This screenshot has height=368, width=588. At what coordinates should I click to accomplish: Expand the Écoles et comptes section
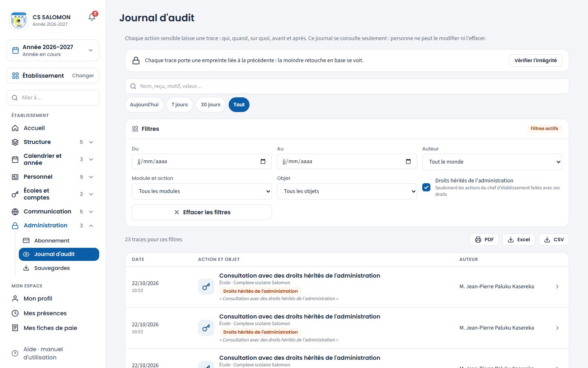[91, 194]
